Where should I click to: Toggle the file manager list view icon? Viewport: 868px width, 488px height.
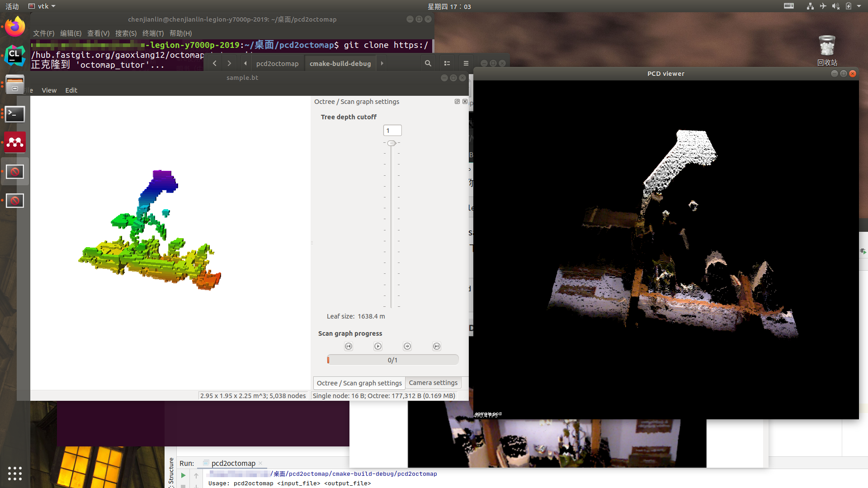click(447, 64)
